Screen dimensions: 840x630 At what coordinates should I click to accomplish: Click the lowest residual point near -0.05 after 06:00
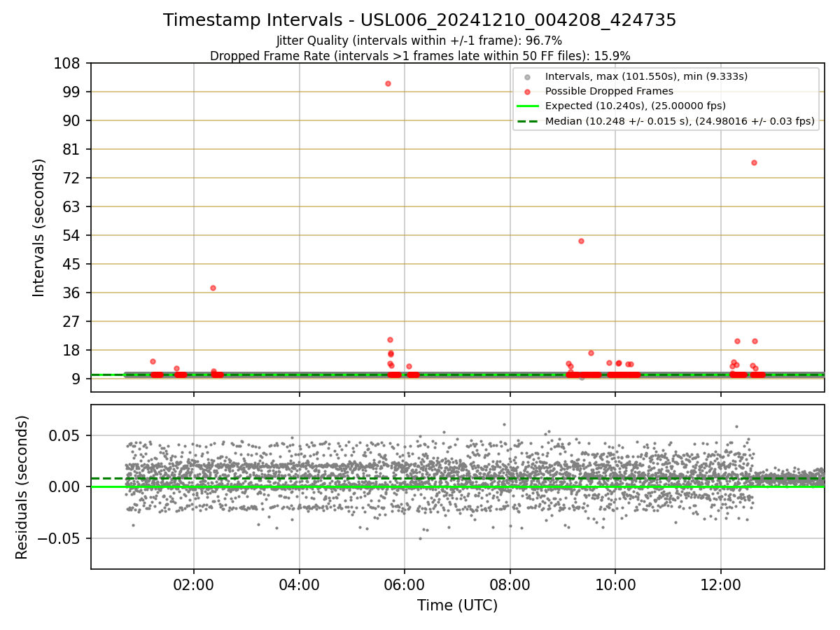click(420, 538)
